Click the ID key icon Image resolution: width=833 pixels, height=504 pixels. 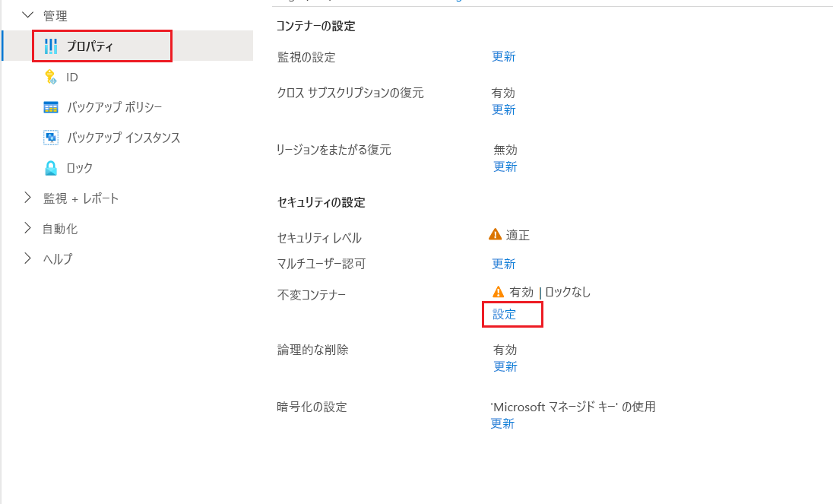[51, 77]
